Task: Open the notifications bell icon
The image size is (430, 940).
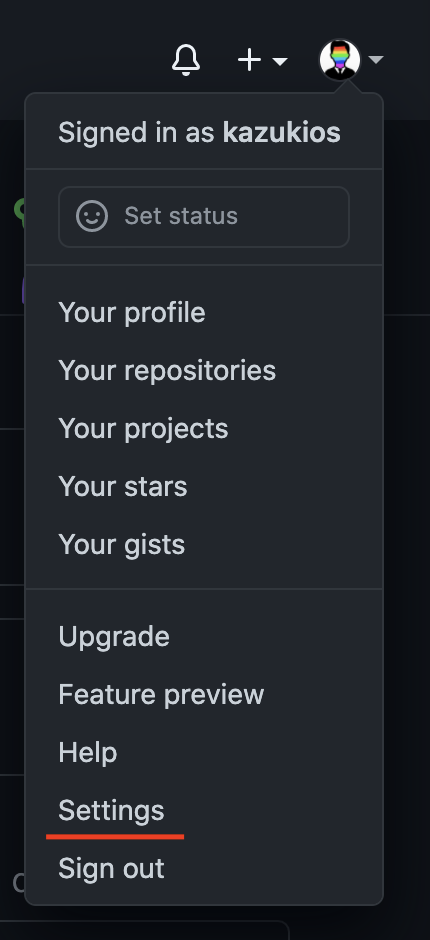Action: (186, 60)
